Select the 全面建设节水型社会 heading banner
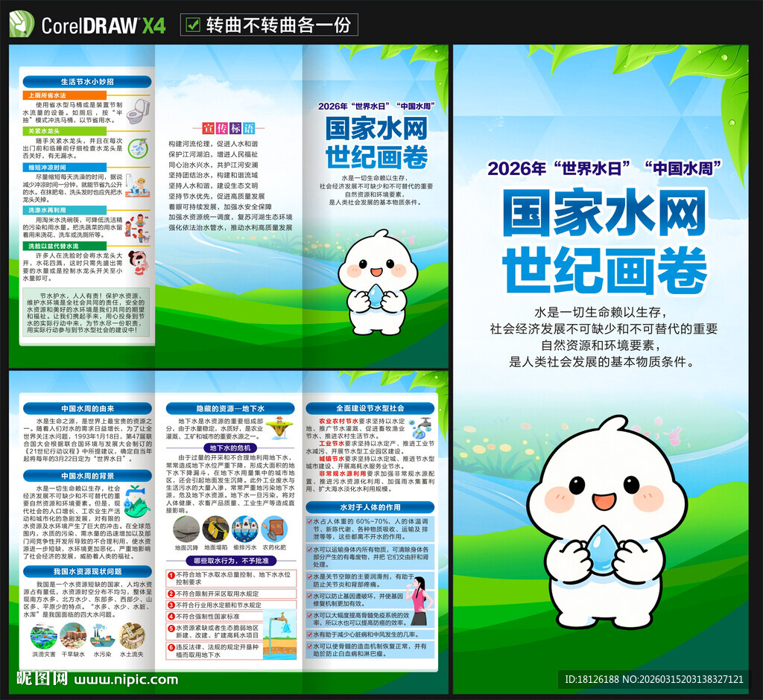 (x=370, y=408)
